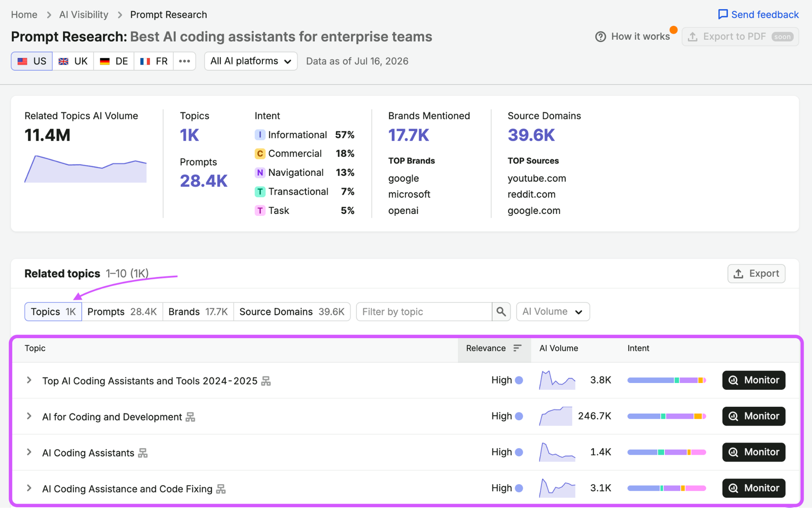812x508 pixels.
Task: Switch to the Topics 1K tab
Action: pos(53,311)
